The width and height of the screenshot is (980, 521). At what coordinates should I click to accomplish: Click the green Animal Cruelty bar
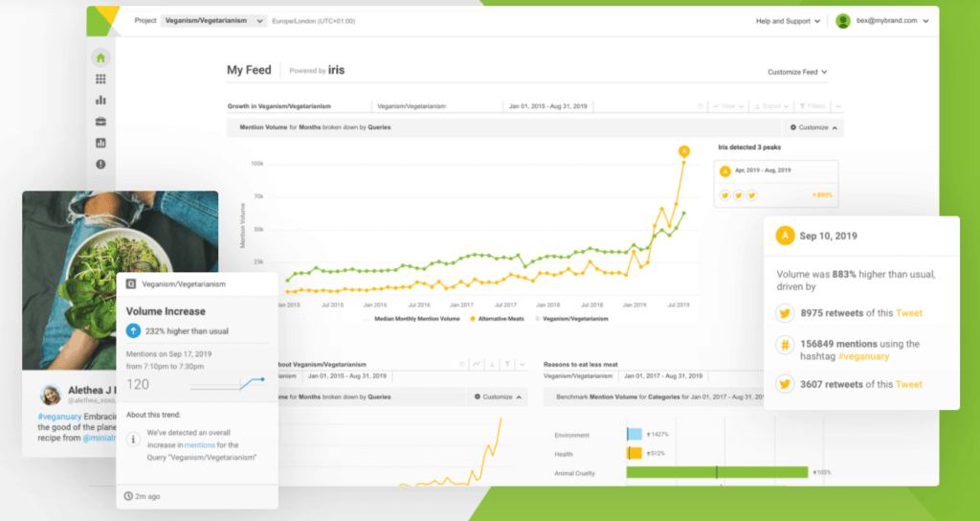pos(717,472)
